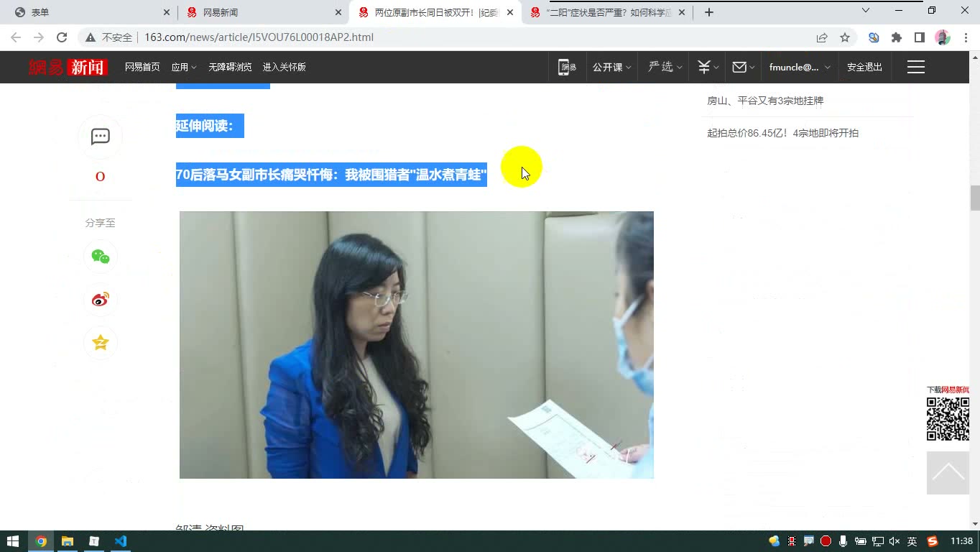Open the hamburger menu in NetEase header

coord(915,67)
